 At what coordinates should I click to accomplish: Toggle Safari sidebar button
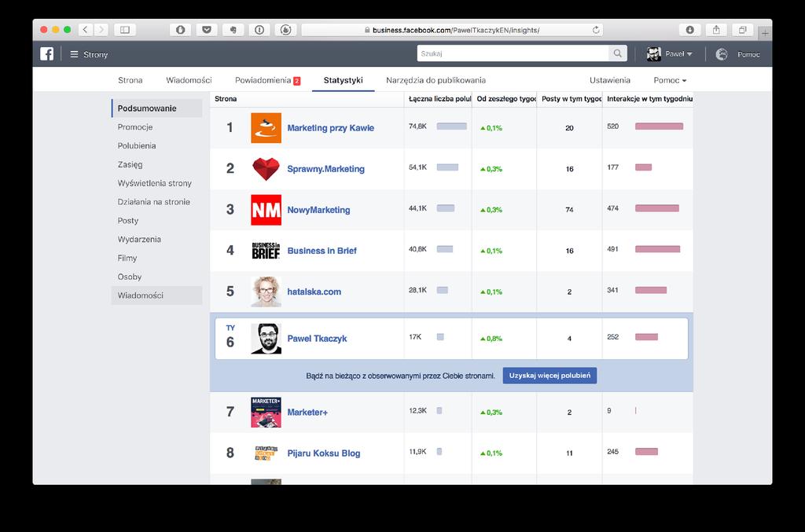125,30
